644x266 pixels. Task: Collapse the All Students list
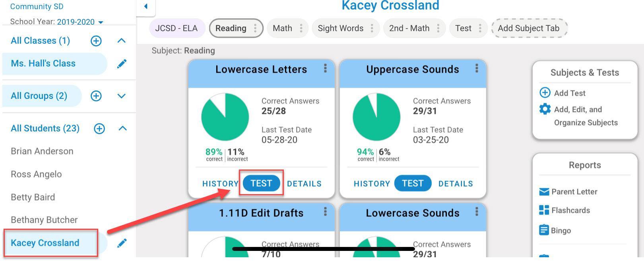(123, 128)
